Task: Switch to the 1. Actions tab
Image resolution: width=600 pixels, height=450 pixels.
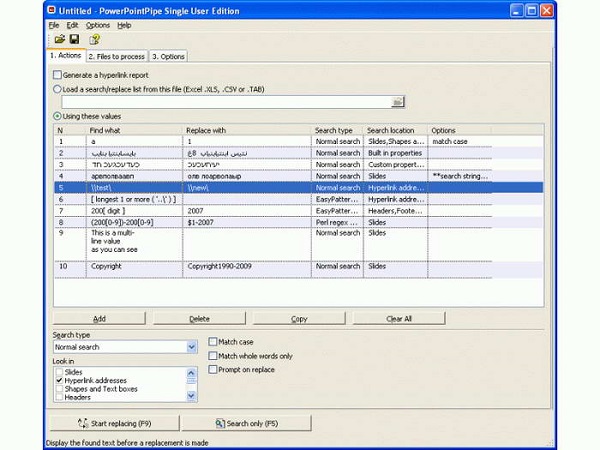Action: pos(66,55)
